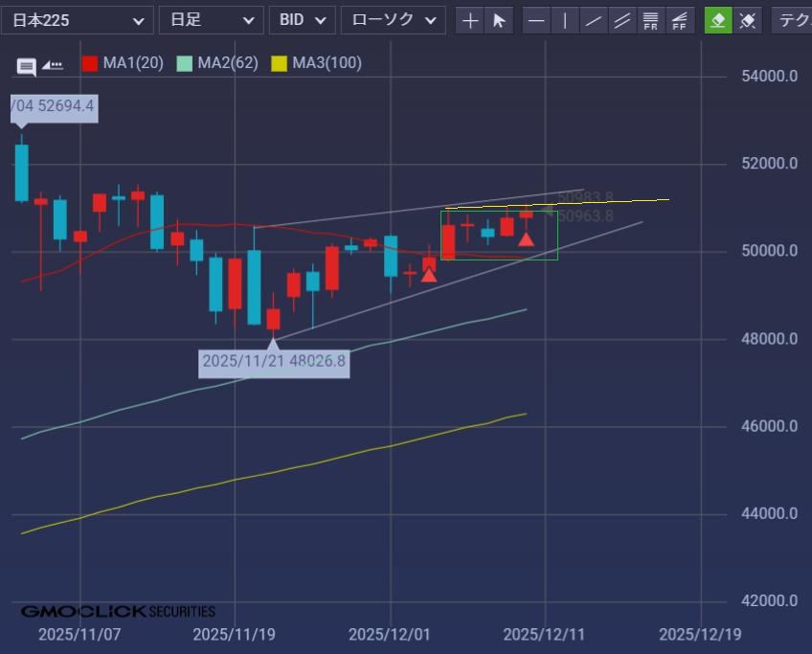Pick the Fibonacci fan FF tool
Image resolution: width=812 pixels, height=654 pixels.
[x=680, y=20]
